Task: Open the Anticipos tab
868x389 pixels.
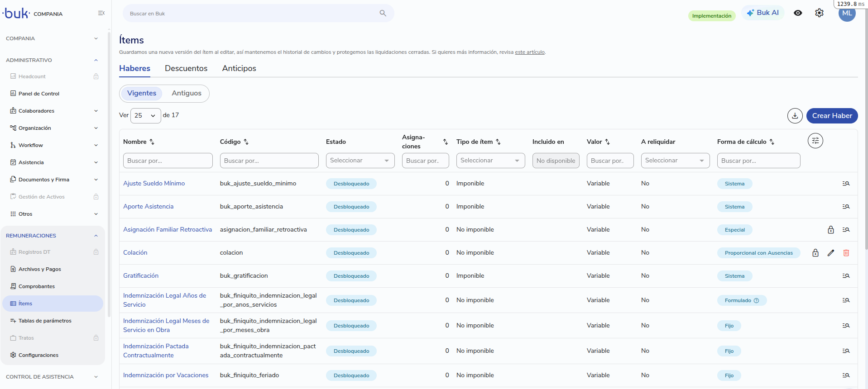Action: (239, 68)
